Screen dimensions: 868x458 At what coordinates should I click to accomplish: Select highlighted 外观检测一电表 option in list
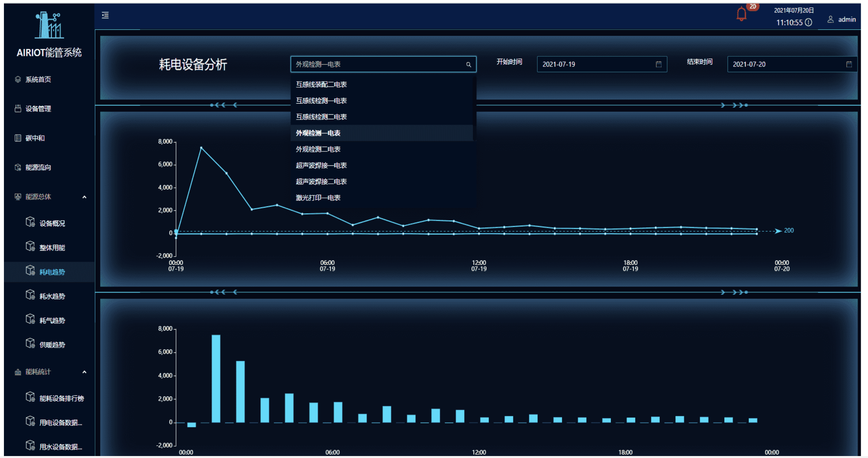(381, 133)
